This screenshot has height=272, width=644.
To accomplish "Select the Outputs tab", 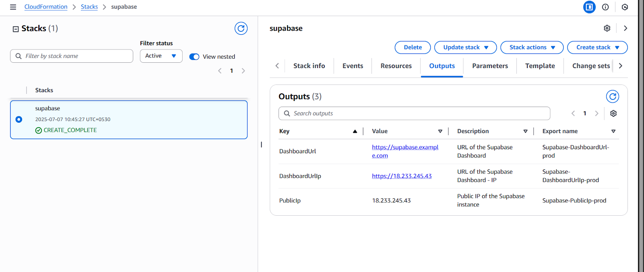I will (442, 66).
